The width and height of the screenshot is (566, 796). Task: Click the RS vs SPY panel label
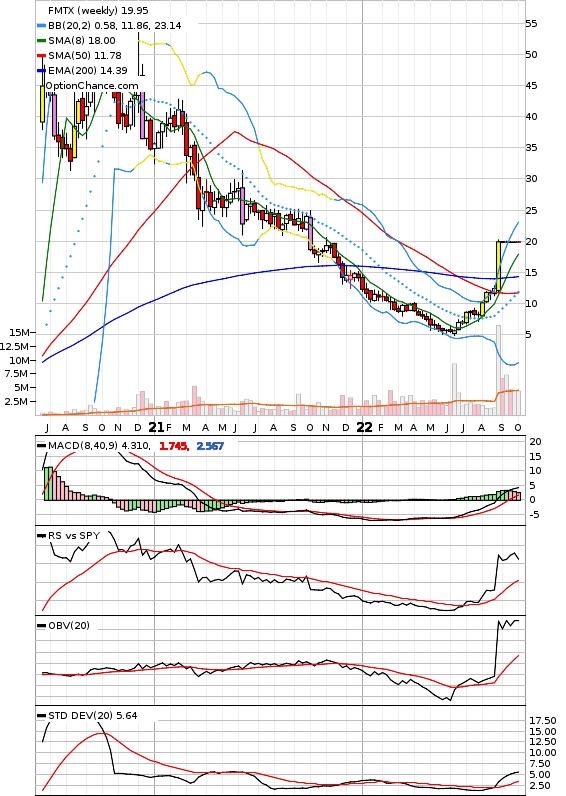click(74, 536)
